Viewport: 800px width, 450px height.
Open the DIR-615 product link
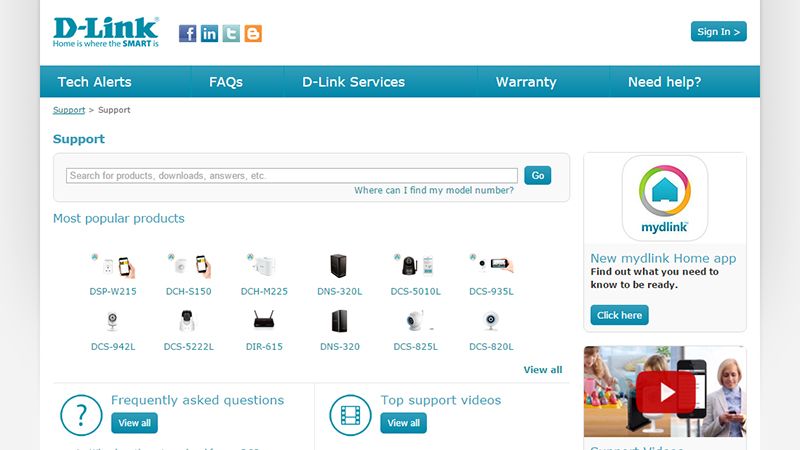coord(264,346)
